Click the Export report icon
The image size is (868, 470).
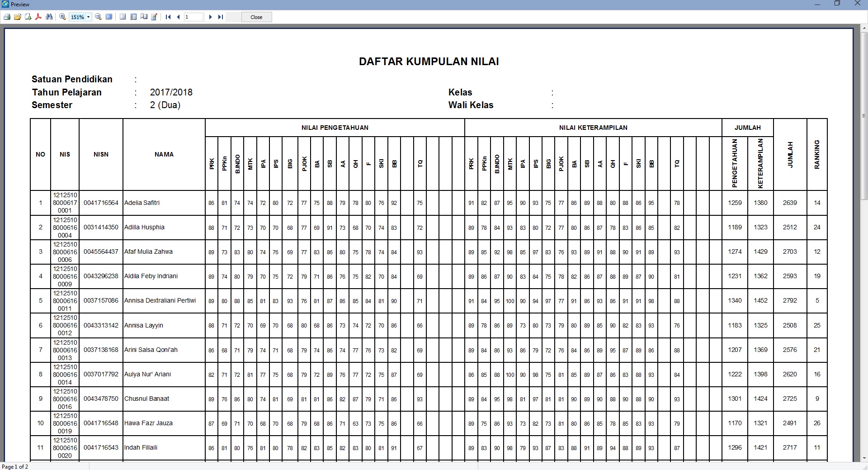click(x=28, y=17)
